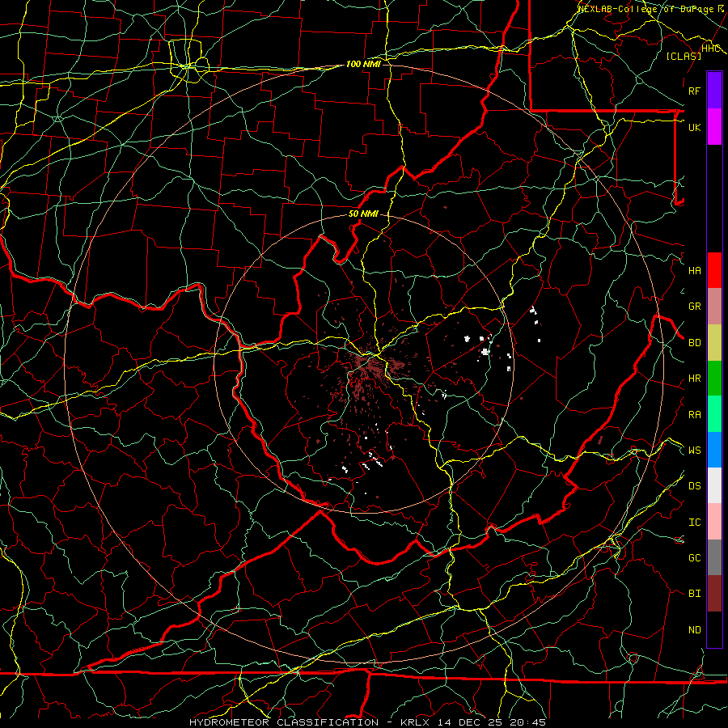The width and height of the screenshot is (728, 728).
Task: Click the 'RF' legend label
Action: (x=694, y=91)
